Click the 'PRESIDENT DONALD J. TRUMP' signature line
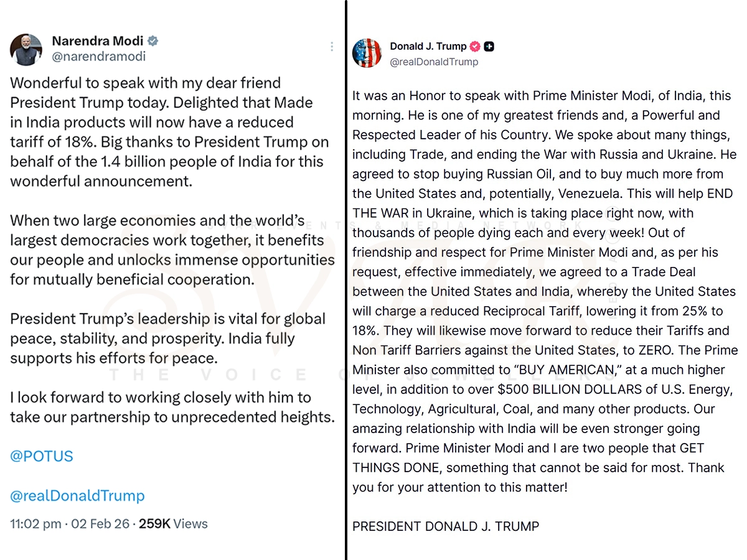Image resolution: width=747 pixels, height=560 pixels. (x=446, y=526)
